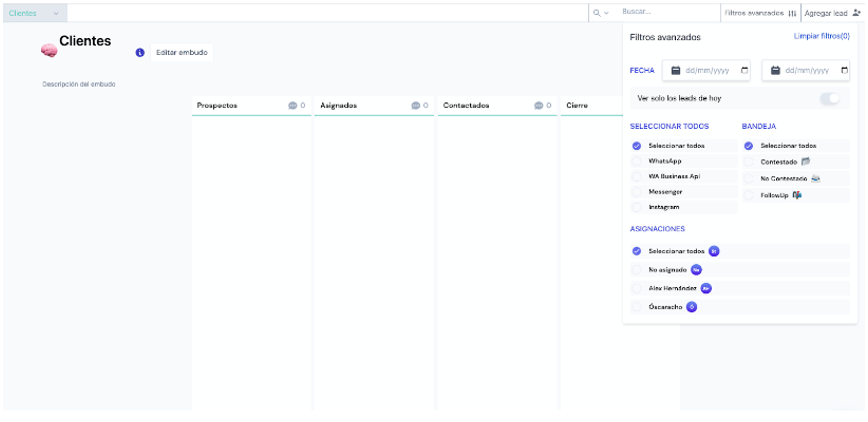The width and height of the screenshot is (868, 422).
Task: Click the FollowUp mailbox icon
Action: [797, 195]
